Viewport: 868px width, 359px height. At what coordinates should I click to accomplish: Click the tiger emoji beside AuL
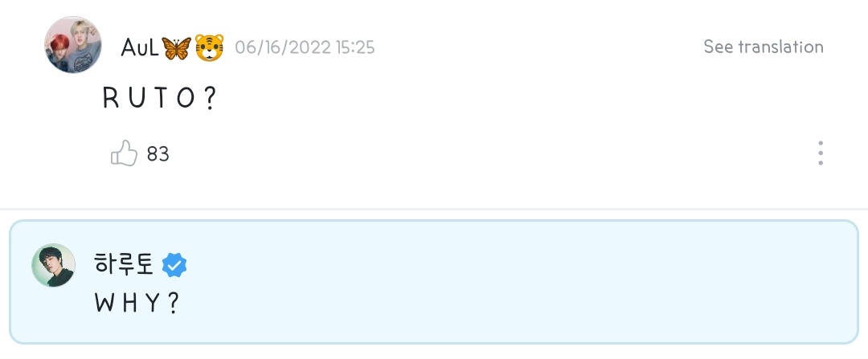pos(209,48)
